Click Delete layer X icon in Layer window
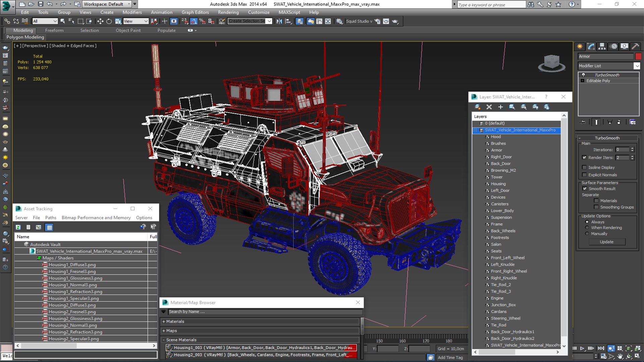This screenshot has height=362, width=644. (x=489, y=107)
